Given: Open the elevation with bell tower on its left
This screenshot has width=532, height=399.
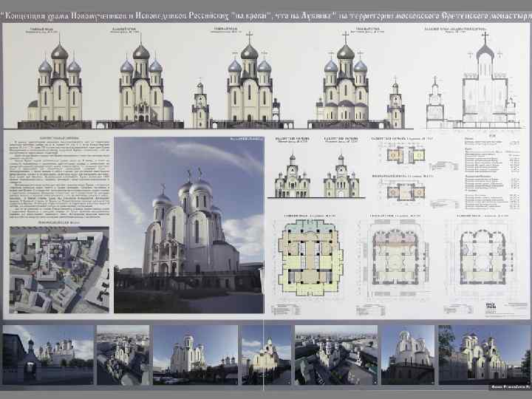Looking at the screenshot, I should point(242,81).
